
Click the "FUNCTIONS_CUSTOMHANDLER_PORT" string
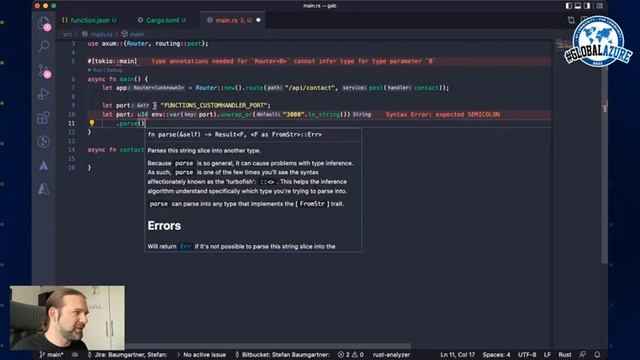213,105
